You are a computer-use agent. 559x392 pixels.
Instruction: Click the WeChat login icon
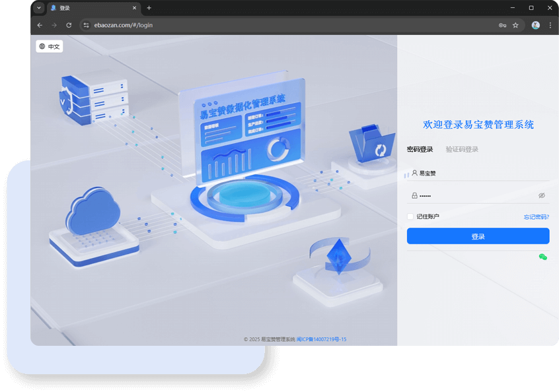click(x=542, y=257)
